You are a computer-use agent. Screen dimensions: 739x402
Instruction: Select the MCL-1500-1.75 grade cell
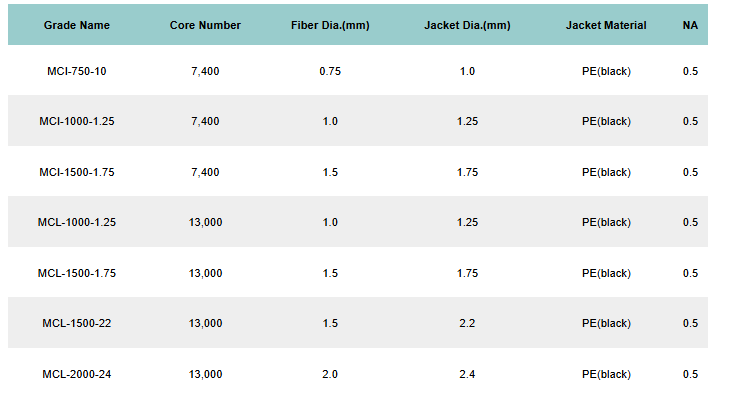tap(77, 273)
